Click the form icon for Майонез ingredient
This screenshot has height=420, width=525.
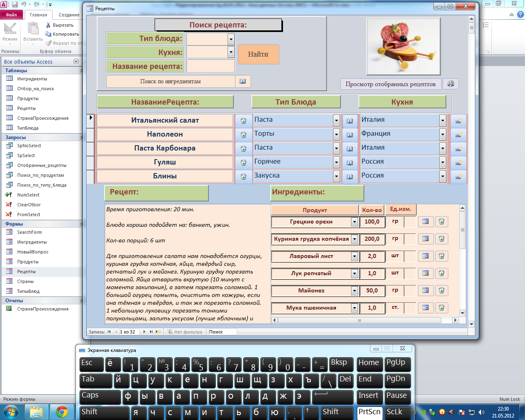pyautogui.click(x=425, y=290)
